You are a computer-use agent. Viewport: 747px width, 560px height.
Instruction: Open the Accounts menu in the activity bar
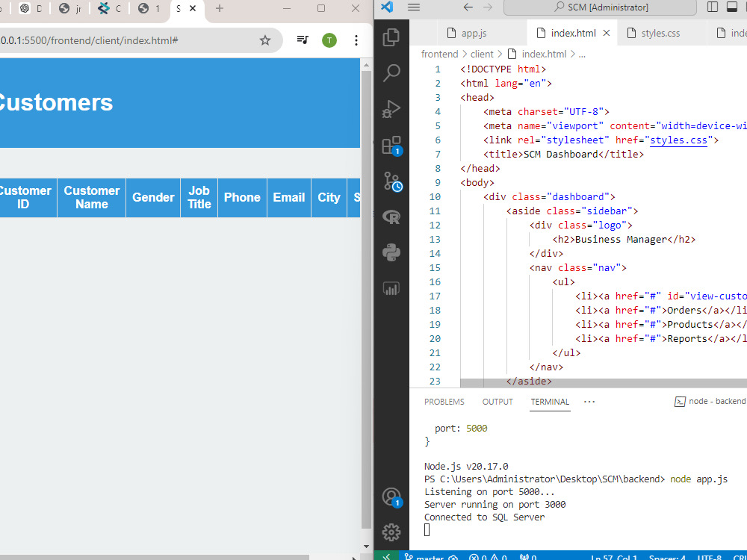pyautogui.click(x=391, y=497)
